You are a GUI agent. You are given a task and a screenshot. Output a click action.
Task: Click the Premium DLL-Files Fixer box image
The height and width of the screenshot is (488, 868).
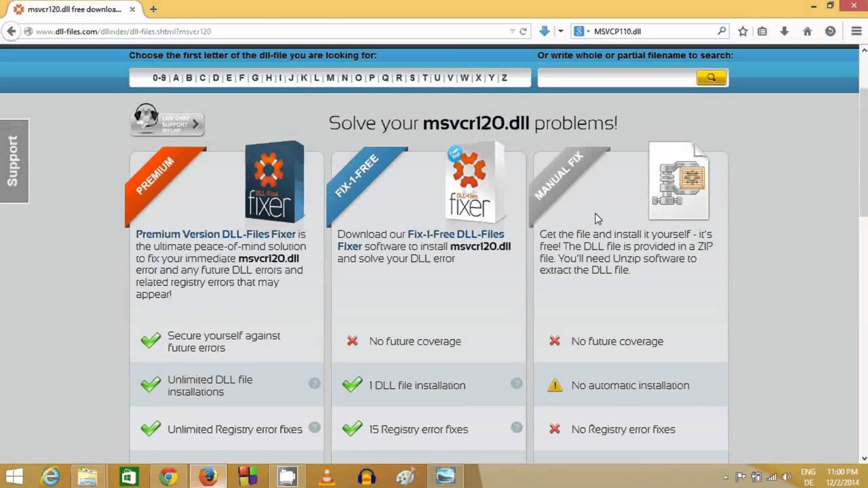(x=275, y=181)
